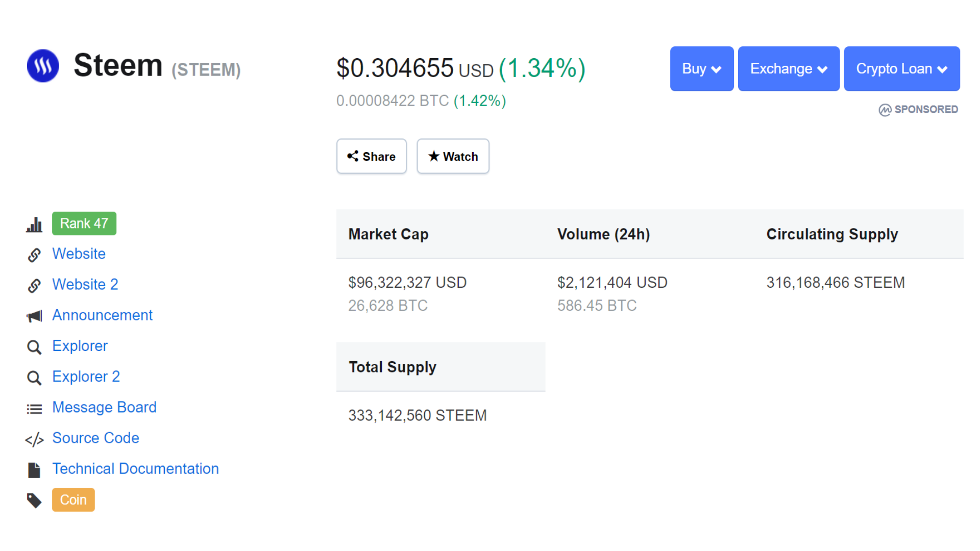The width and height of the screenshot is (980, 551).
Task: Click the magnifier icon beside Explorer
Action: [x=34, y=347]
